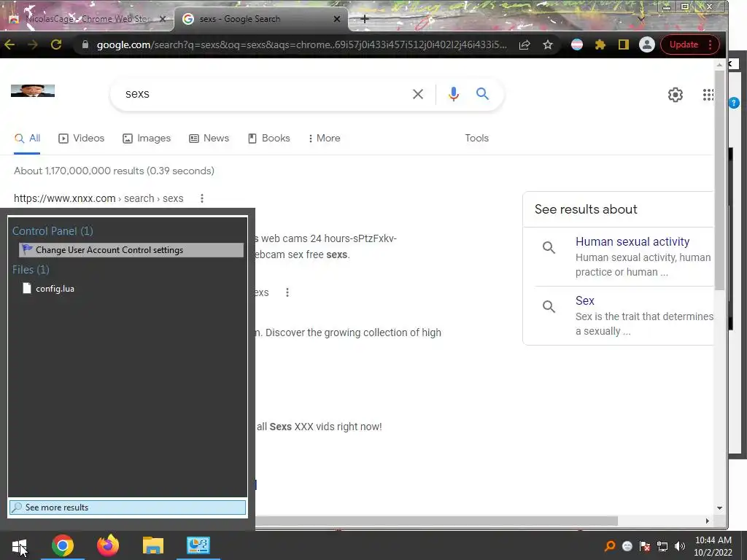747x560 pixels.
Task: Click the Google doodle logo image
Action: coord(32,90)
